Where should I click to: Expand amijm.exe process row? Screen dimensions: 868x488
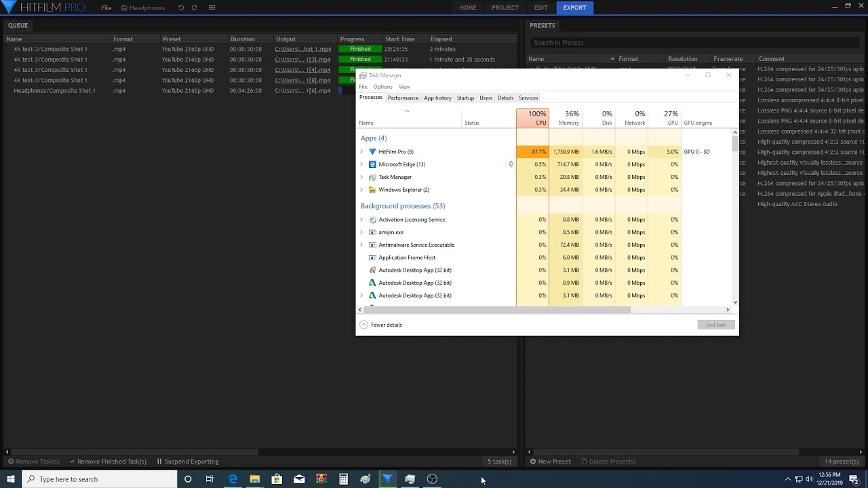click(x=361, y=232)
